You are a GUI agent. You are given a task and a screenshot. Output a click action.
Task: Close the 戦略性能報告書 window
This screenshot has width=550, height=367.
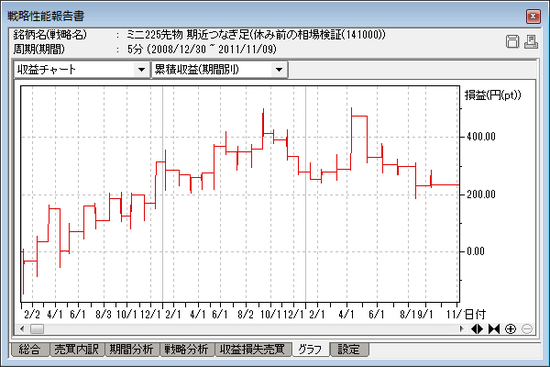tap(533, 16)
